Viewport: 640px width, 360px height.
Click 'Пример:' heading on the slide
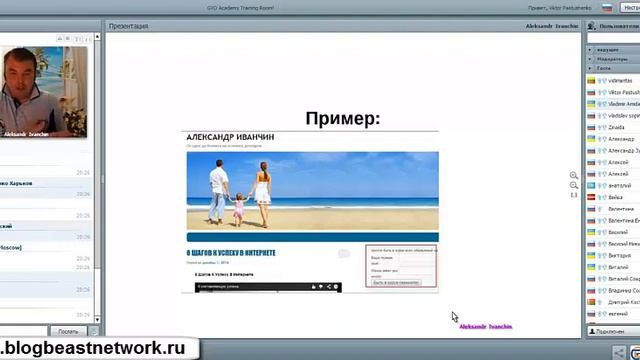(x=343, y=119)
